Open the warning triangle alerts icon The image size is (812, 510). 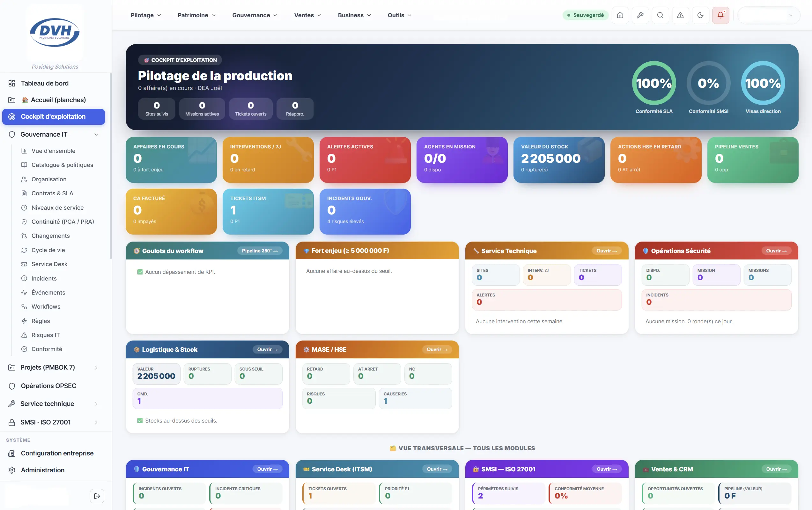point(680,15)
